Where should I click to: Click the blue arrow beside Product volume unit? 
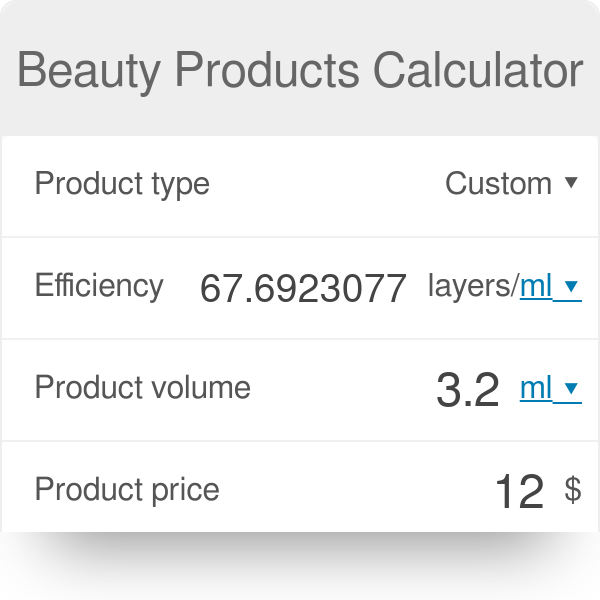(571, 388)
